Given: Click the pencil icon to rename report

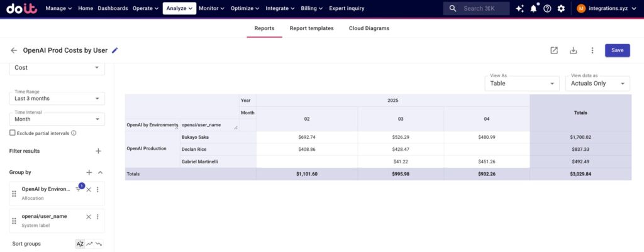Looking at the screenshot, I should point(114,50).
